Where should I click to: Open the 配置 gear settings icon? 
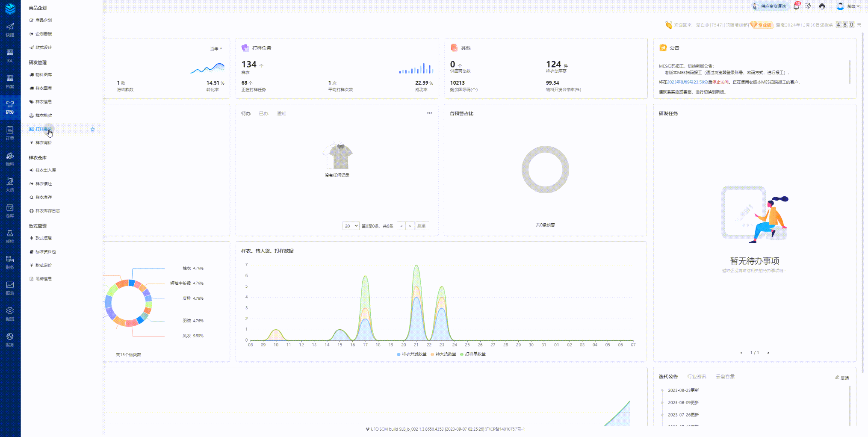tap(10, 313)
